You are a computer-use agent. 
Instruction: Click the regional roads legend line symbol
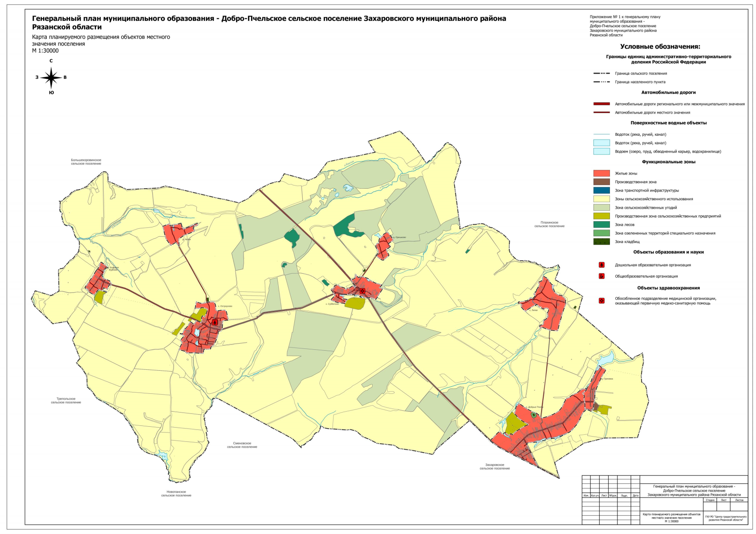(x=601, y=104)
